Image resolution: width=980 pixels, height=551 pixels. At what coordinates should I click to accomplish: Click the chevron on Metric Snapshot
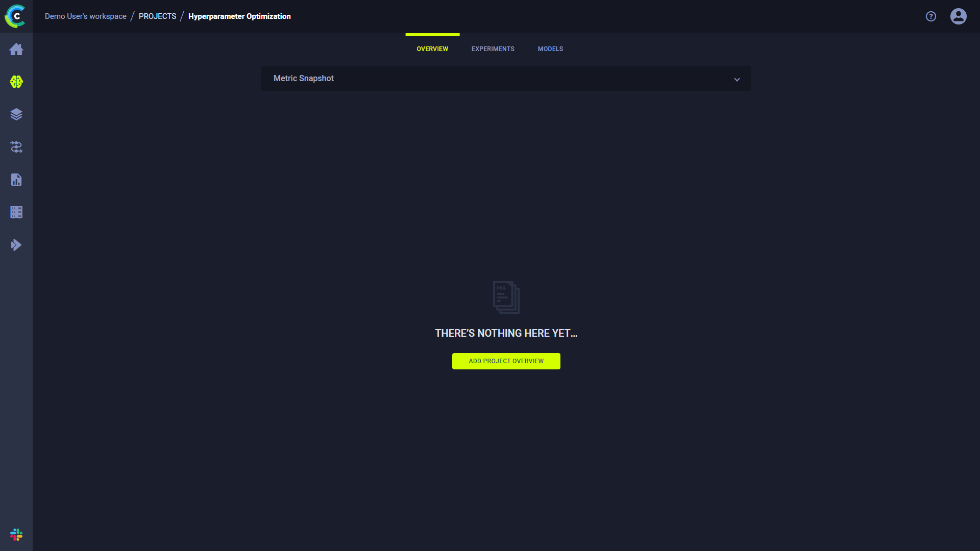click(x=737, y=80)
